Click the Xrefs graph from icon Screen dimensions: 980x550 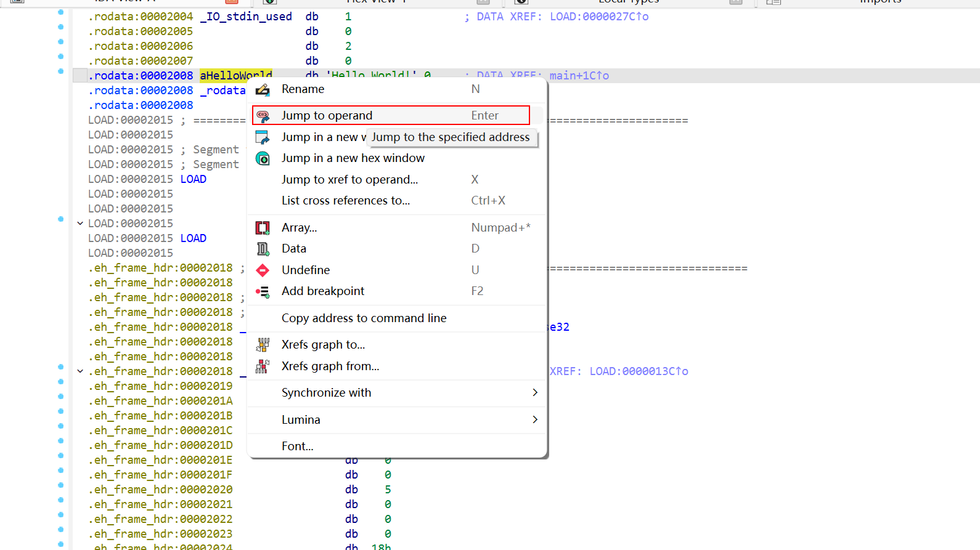click(263, 366)
